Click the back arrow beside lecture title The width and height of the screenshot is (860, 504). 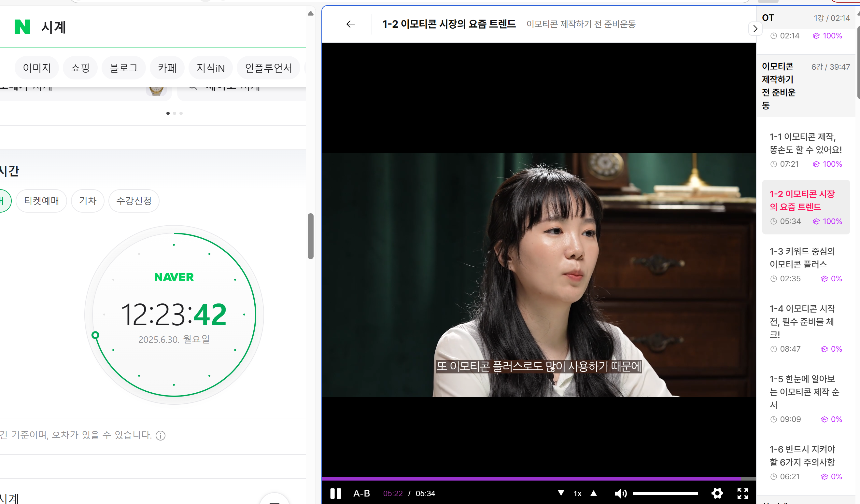pyautogui.click(x=350, y=24)
